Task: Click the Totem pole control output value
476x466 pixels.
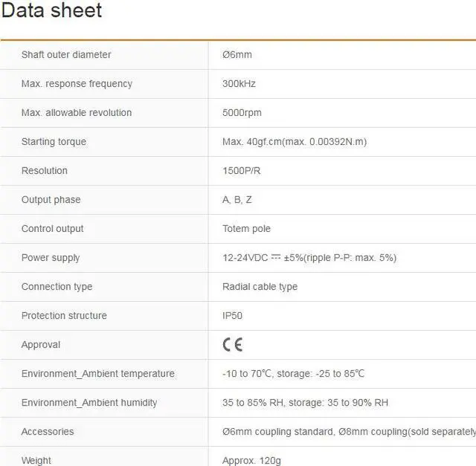Action: tap(246, 229)
